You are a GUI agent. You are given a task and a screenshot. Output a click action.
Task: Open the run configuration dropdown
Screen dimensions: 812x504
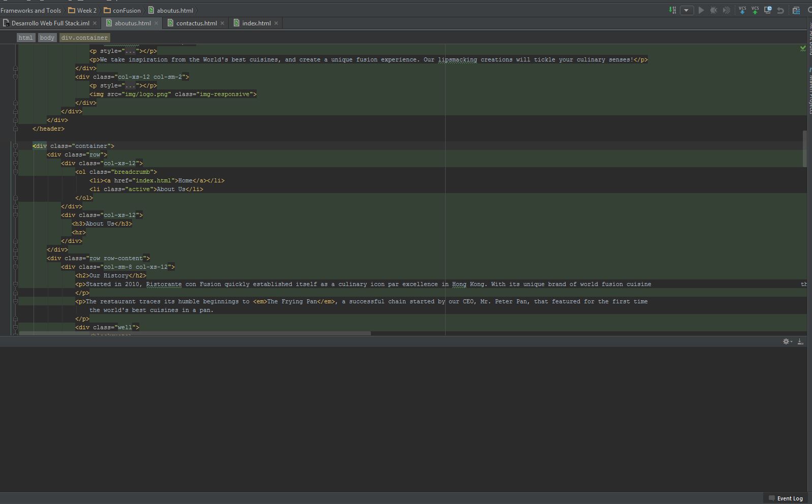click(x=686, y=10)
